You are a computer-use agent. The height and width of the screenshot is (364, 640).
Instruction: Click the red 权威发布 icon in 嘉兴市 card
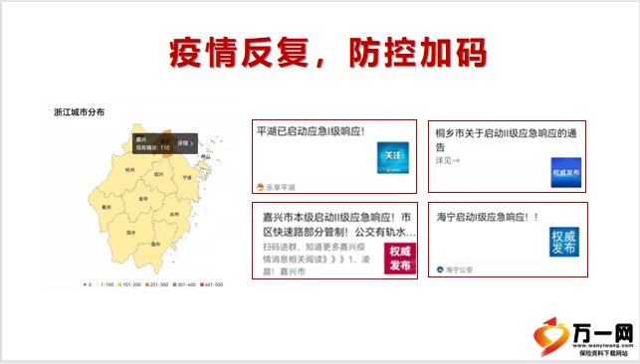[x=399, y=259]
